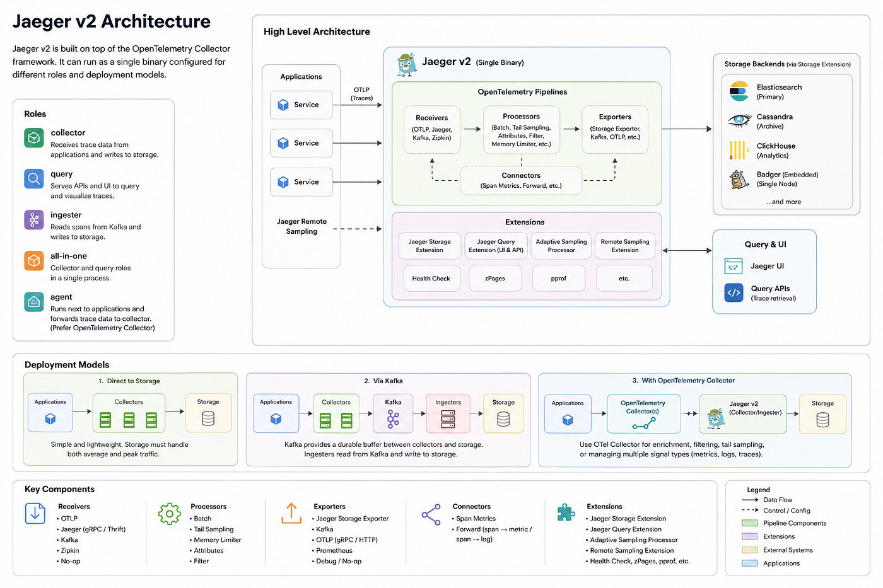The image size is (883, 588).
Task: Click the Cassandra eye logo
Action: [x=739, y=120]
